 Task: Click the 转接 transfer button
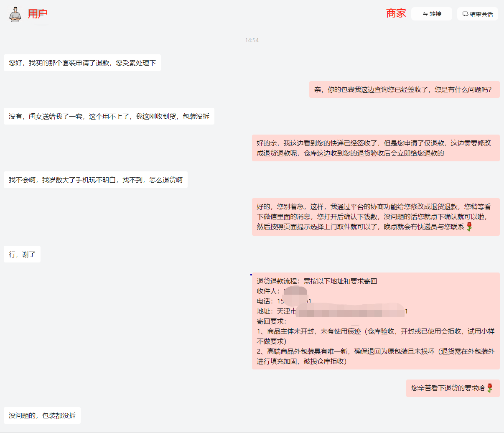pos(431,13)
